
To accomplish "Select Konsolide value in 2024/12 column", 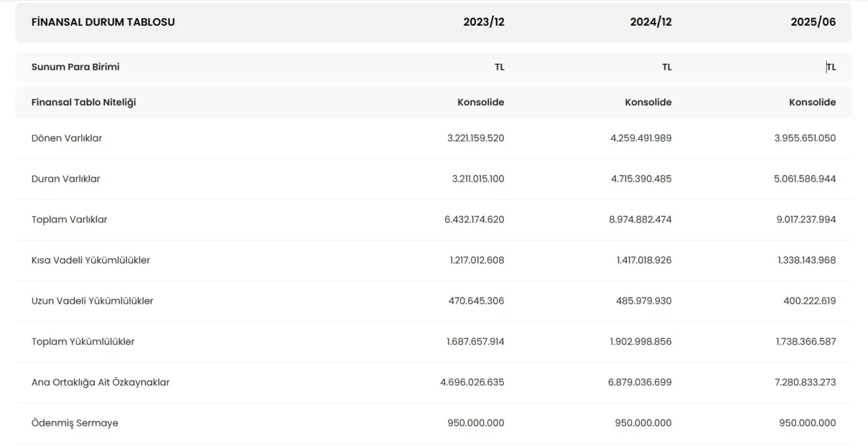I will point(648,102).
